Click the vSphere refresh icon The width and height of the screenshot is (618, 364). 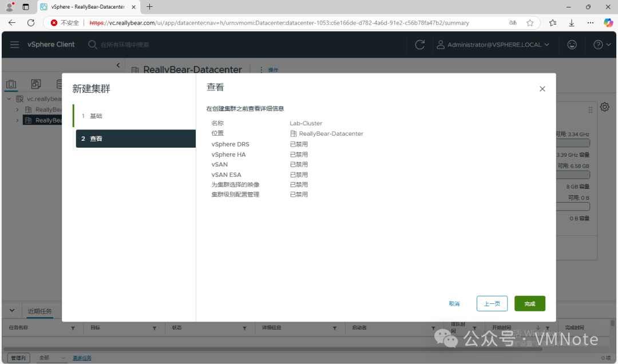420,45
